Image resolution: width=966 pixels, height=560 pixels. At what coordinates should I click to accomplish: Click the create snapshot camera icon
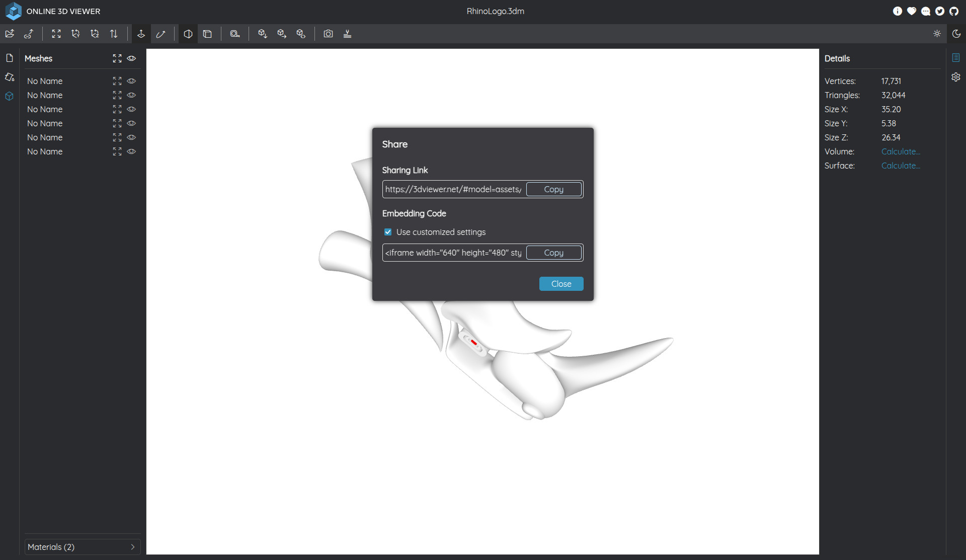[328, 34]
